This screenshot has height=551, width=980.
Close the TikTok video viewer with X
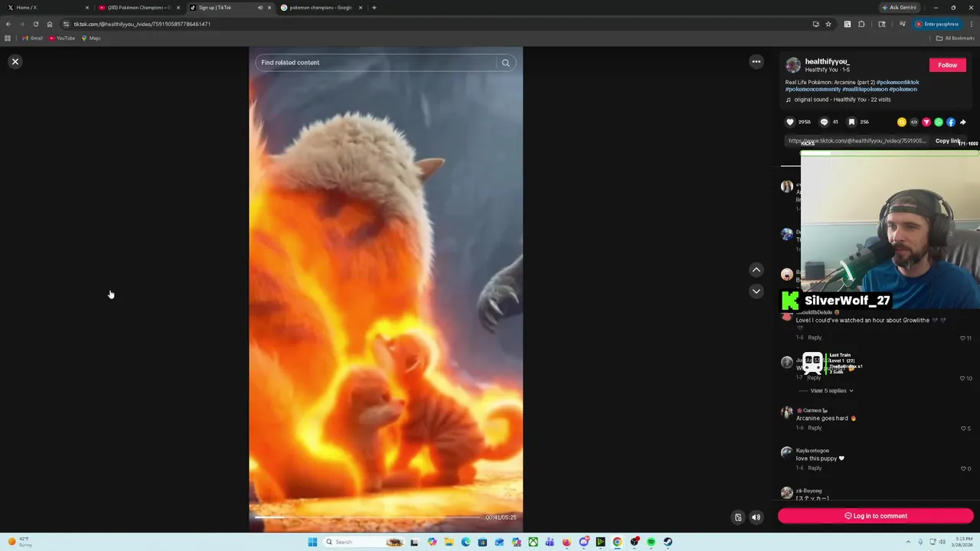15,61
